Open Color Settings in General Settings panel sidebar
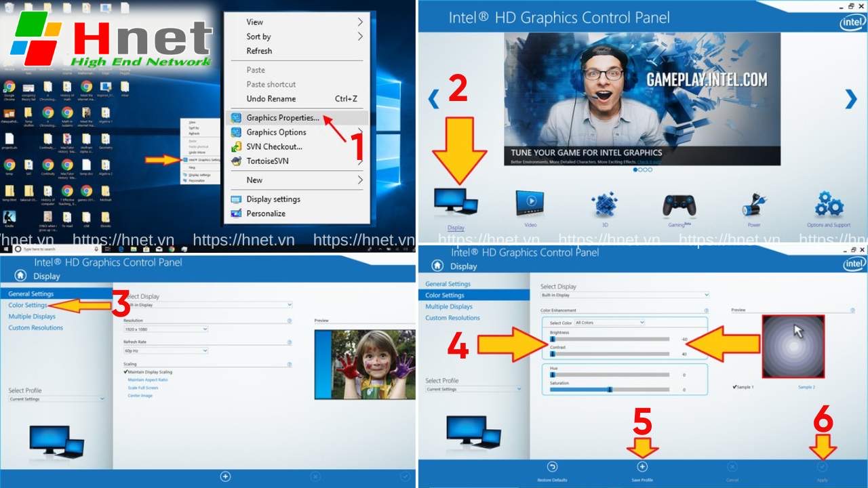Image resolution: width=868 pixels, height=488 pixels. (x=28, y=305)
